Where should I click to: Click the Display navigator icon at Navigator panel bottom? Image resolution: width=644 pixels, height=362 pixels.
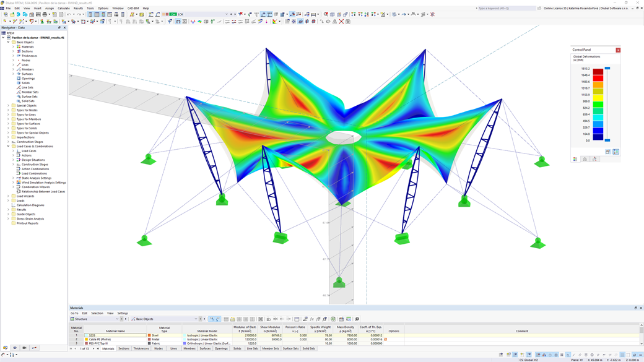(x=14, y=348)
